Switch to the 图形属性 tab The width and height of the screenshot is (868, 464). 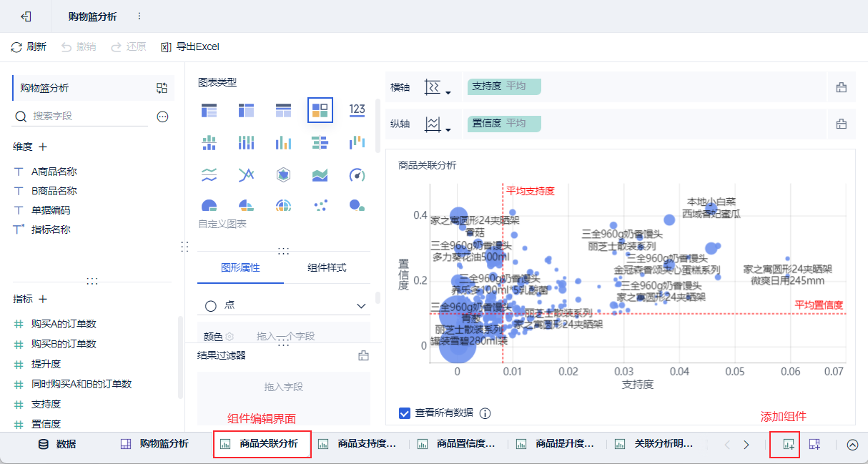click(240, 267)
